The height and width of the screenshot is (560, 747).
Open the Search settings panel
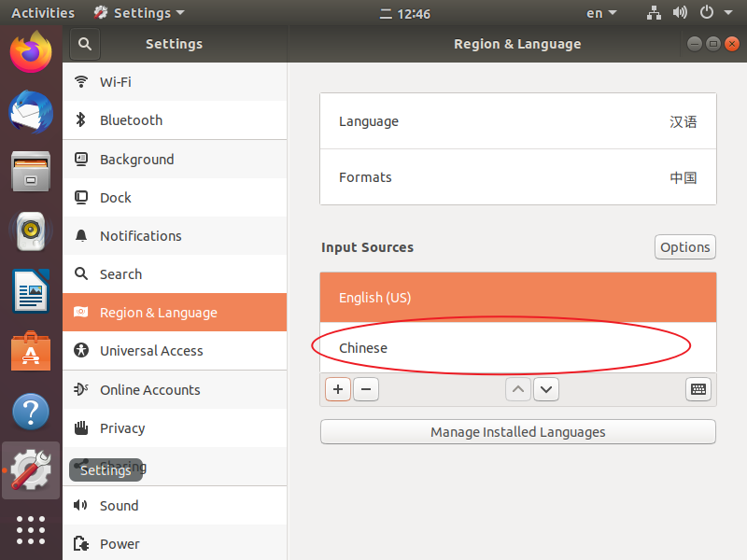[x=175, y=274]
